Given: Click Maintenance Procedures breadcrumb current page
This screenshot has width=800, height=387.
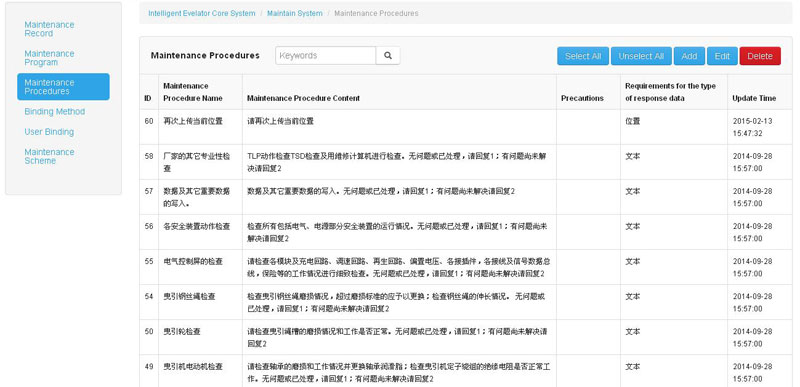Looking at the screenshot, I should point(376,13).
